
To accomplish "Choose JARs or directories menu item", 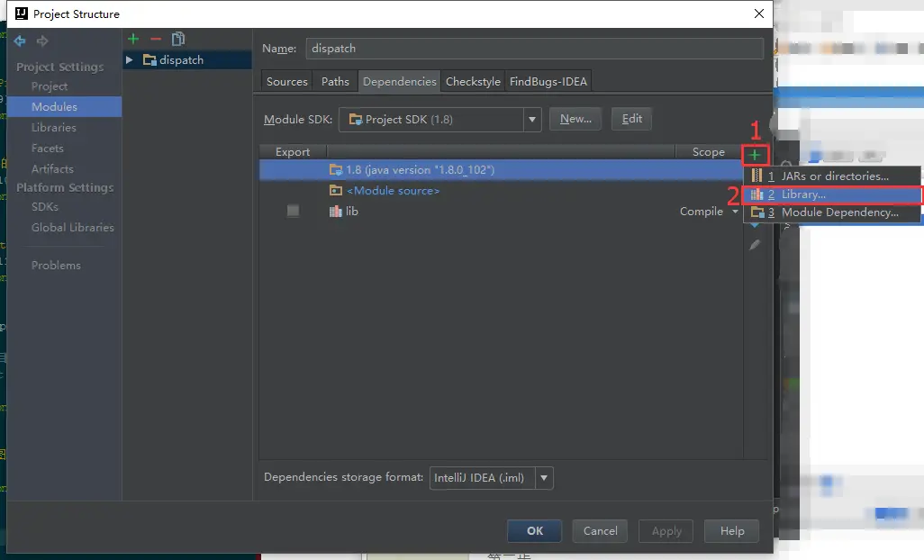I will [x=832, y=176].
